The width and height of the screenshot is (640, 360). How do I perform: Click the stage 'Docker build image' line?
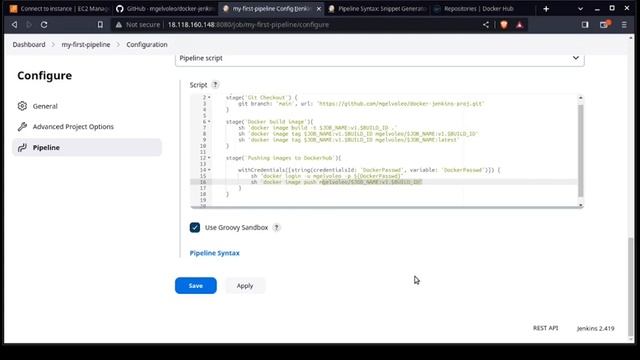click(270, 122)
